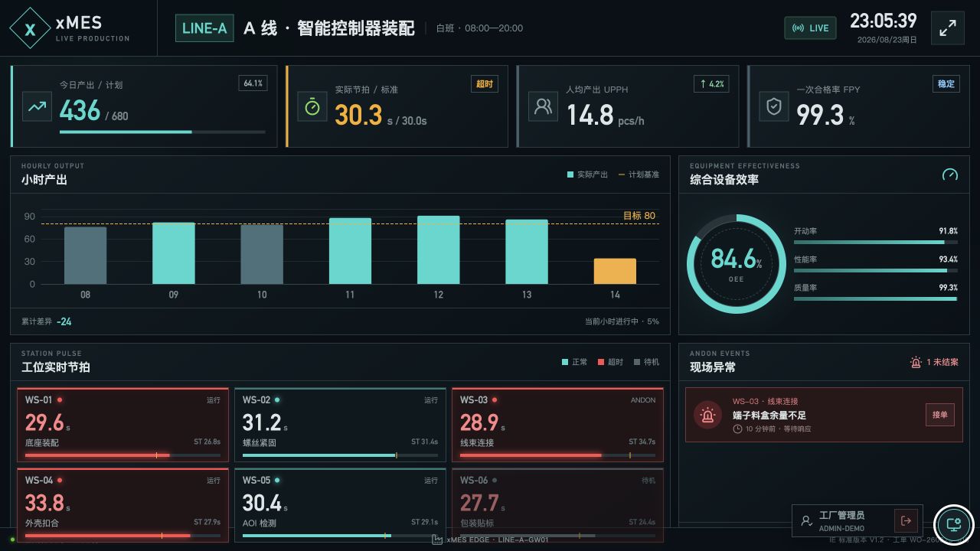Click the clock icon beside 10 分钟前

click(737, 429)
